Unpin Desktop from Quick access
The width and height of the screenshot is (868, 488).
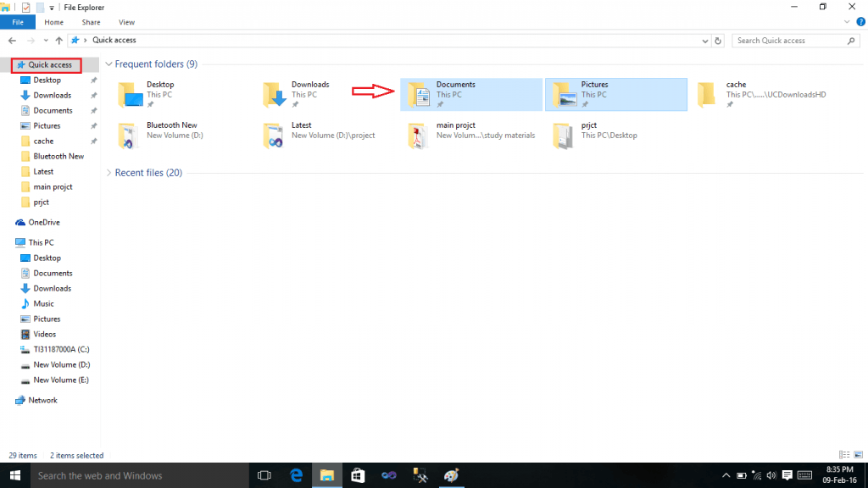pyautogui.click(x=149, y=105)
